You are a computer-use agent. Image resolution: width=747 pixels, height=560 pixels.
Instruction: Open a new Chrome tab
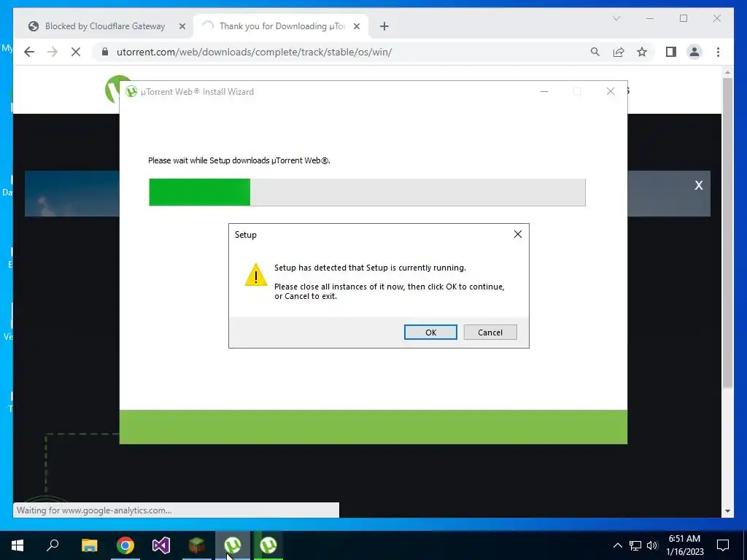[384, 27]
